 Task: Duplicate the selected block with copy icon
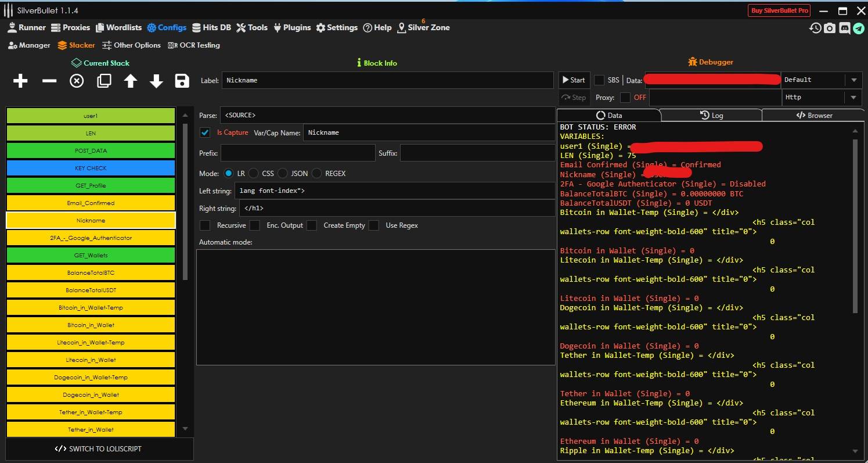[x=104, y=81]
